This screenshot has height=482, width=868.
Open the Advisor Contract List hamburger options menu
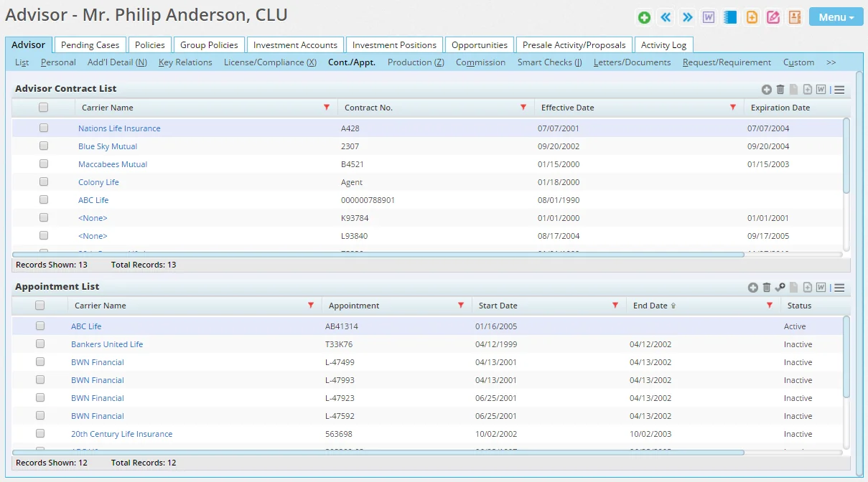click(x=839, y=90)
